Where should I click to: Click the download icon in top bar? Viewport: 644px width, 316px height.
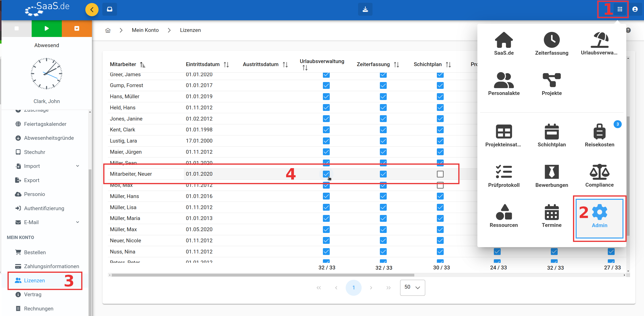365,9
